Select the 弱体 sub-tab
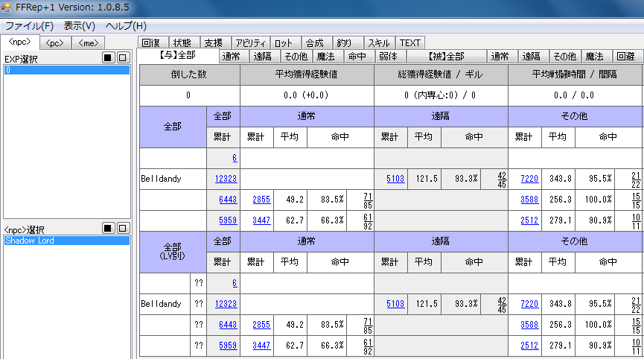 [x=388, y=56]
